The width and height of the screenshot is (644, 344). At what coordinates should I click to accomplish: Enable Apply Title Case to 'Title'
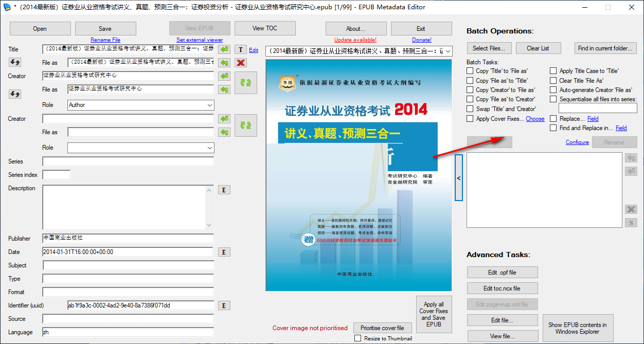[553, 71]
